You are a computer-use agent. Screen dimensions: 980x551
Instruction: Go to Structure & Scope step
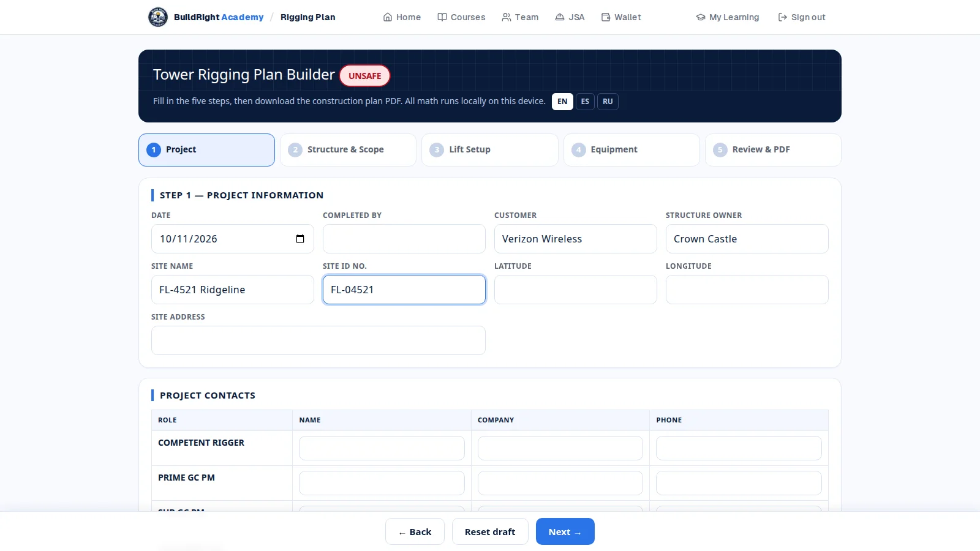coord(348,150)
